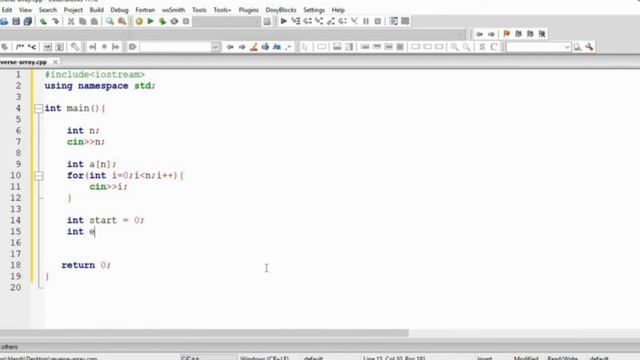Click the green Run arrow
The width and height of the screenshot is (640, 360).
point(151,21)
